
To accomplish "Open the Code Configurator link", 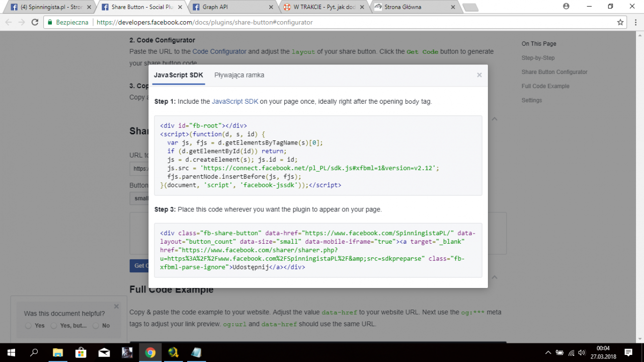I will click(x=219, y=51).
